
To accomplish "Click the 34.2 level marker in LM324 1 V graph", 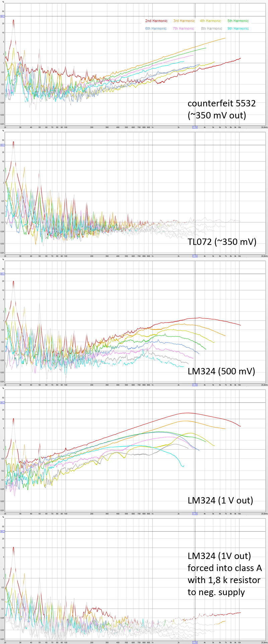I will tap(3, 402).
